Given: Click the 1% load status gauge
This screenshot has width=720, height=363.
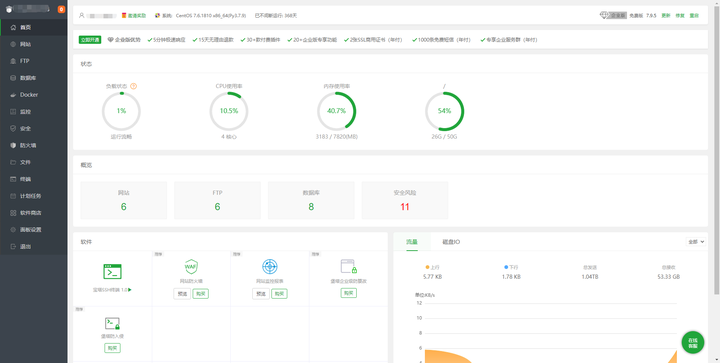Looking at the screenshot, I should (x=121, y=111).
